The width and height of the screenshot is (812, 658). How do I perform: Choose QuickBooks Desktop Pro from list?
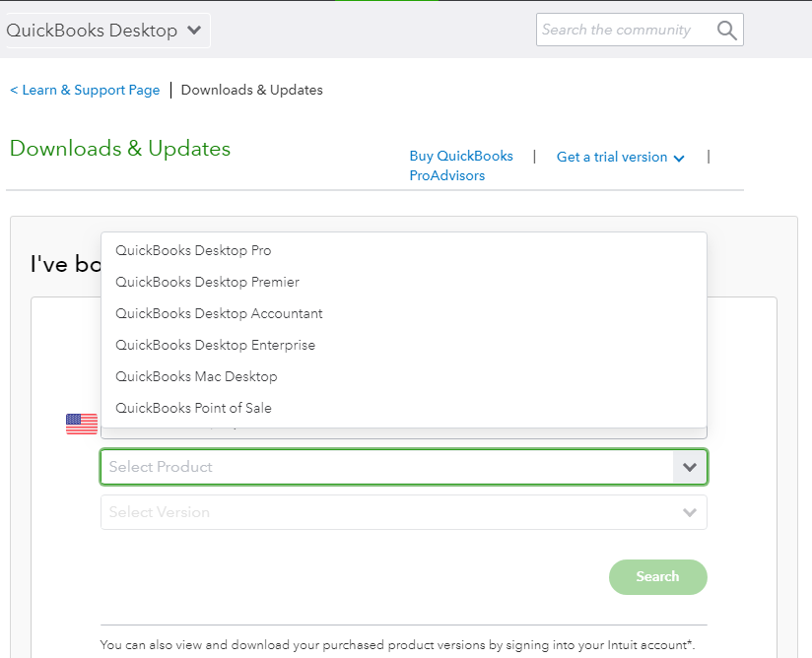pyautogui.click(x=193, y=250)
